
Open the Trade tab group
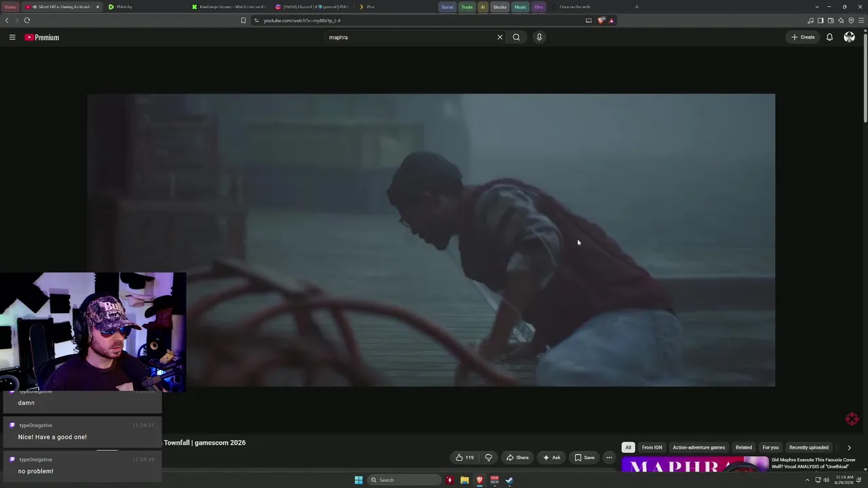pyautogui.click(x=467, y=7)
